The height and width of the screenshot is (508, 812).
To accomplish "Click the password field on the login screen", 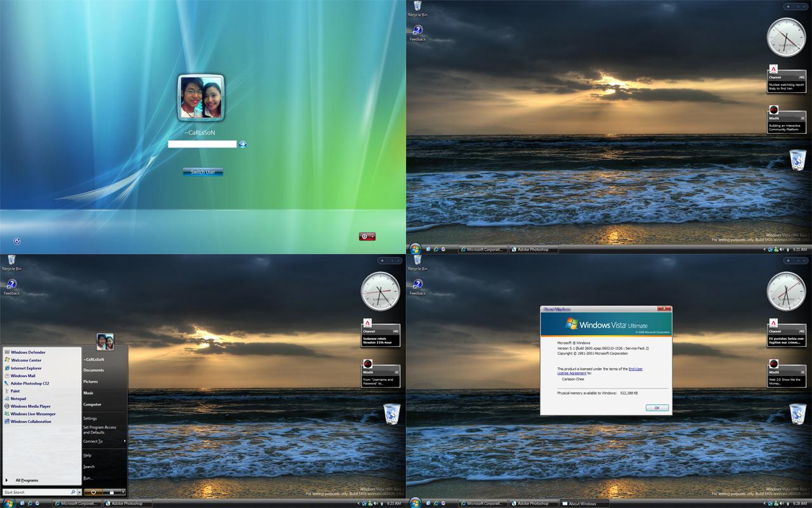I will [202, 144].
